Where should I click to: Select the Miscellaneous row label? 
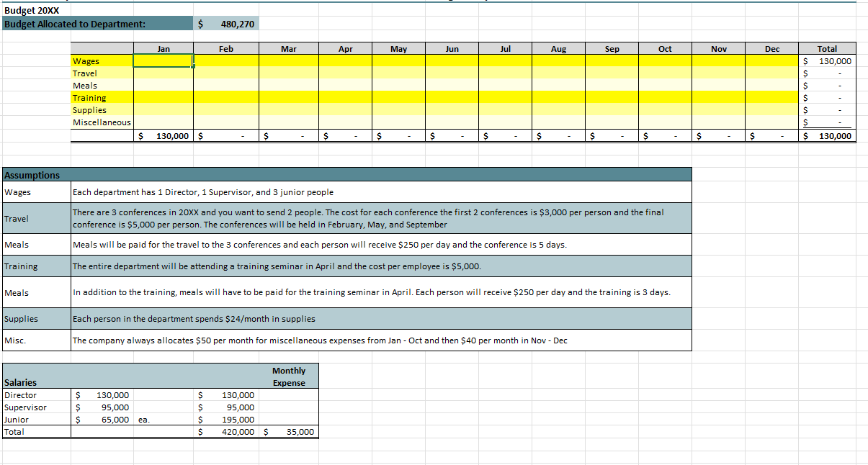[102, 122]
